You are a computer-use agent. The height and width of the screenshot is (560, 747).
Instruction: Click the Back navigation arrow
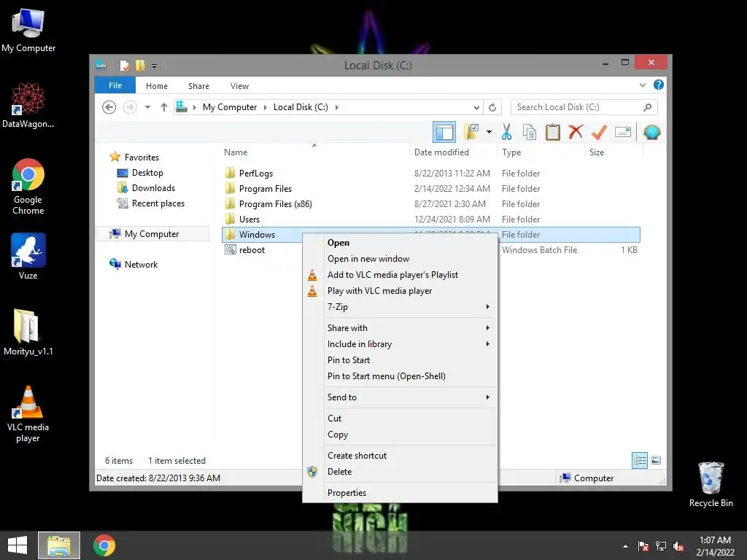[109, 107]
